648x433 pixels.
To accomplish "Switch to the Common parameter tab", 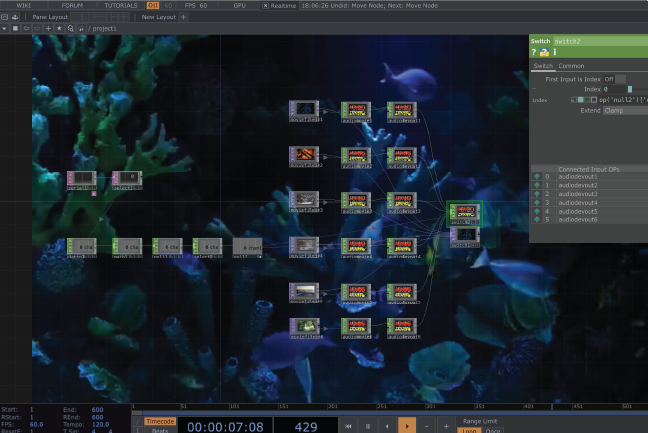I will [572, 65].
